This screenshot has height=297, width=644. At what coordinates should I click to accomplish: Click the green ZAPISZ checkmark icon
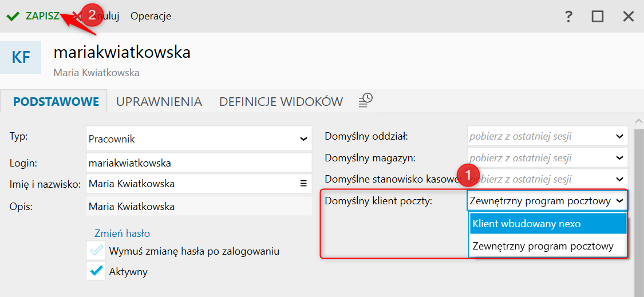tap(13, 16)
